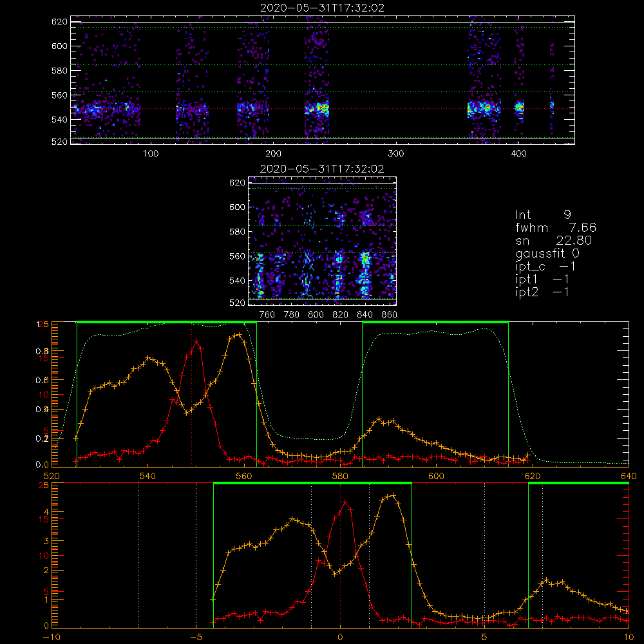Click orange y-axis label 4 of the bottom plot
The height and width of the screenshot is (644, 644).
(46, 512)
